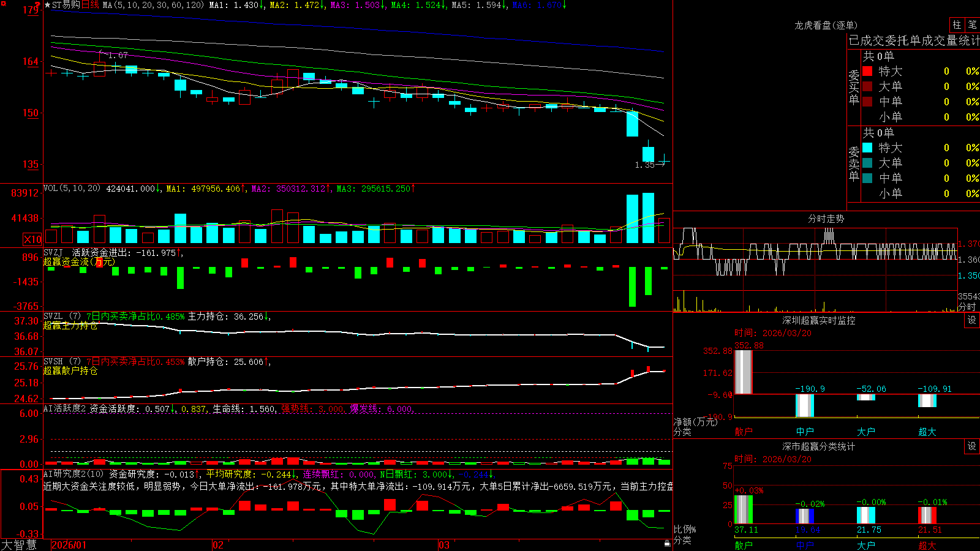
Task: Select the 2026/01 date marker on timeline
Action: [69, 545]
